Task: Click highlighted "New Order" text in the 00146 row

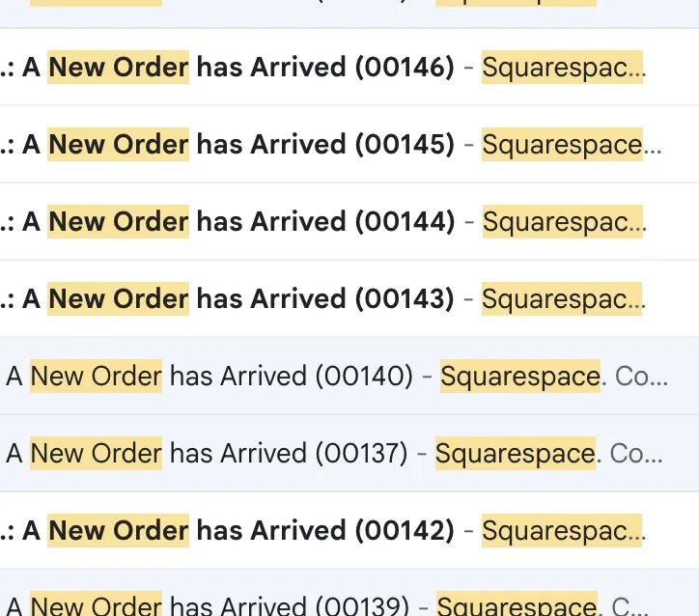Action: pos(119,68)
